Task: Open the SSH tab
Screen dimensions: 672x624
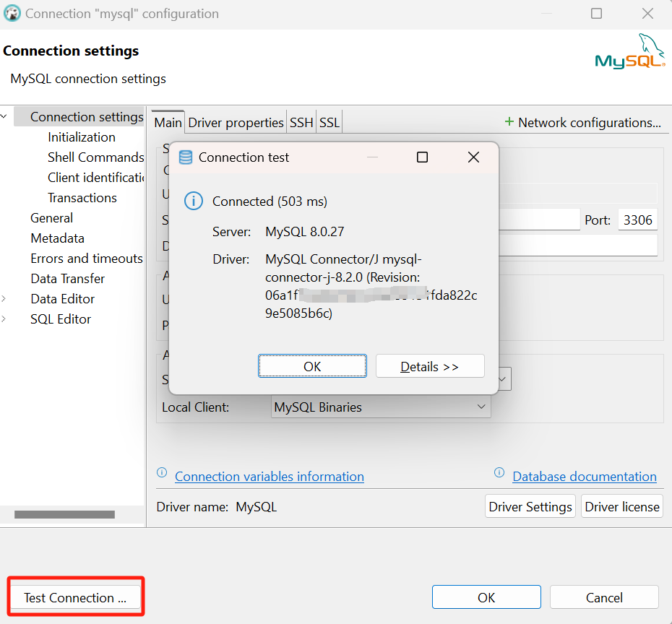Action: click(x=301, y=123)
